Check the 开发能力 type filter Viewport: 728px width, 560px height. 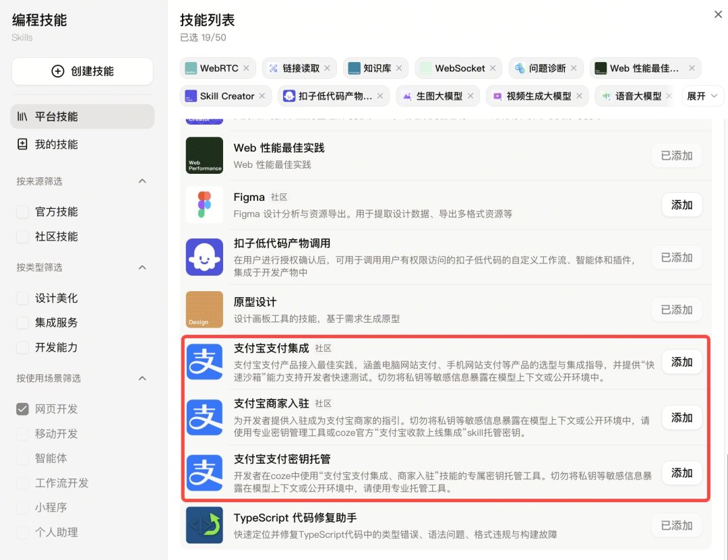(x=22, y=347)
